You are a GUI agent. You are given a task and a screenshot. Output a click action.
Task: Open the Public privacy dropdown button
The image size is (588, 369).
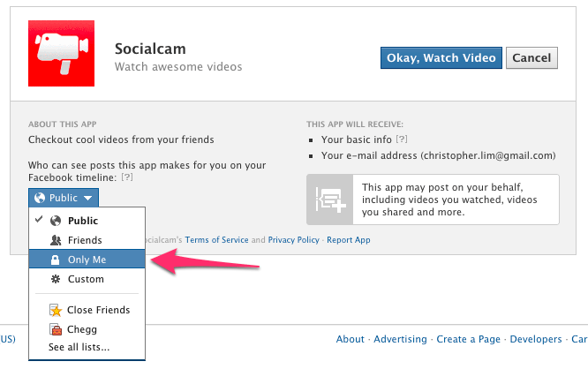coord(64,198)
